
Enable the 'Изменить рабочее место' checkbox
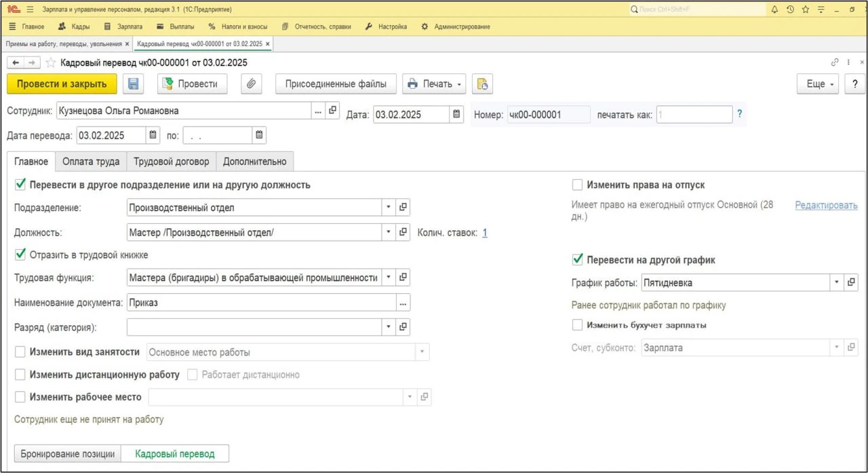(x=20, y=397)
